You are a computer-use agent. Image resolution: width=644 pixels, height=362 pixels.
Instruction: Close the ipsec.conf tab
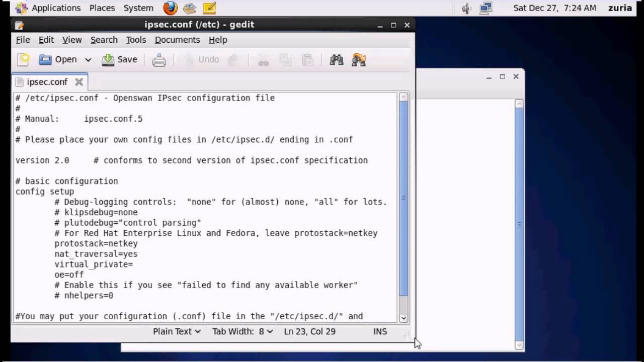(79, 81)
